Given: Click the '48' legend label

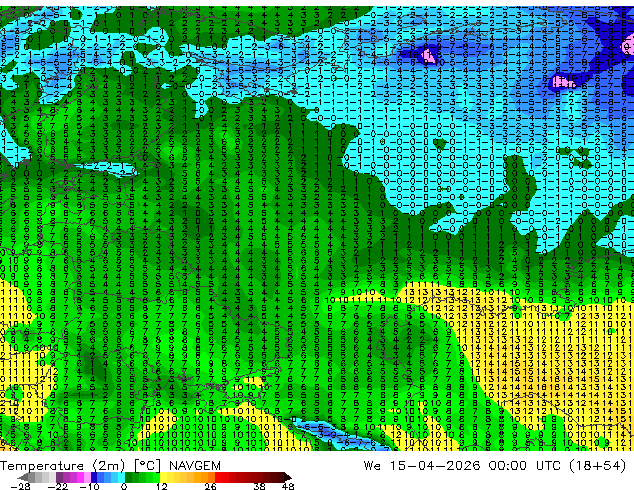Looking at the screenshot, I should [288, 486].
